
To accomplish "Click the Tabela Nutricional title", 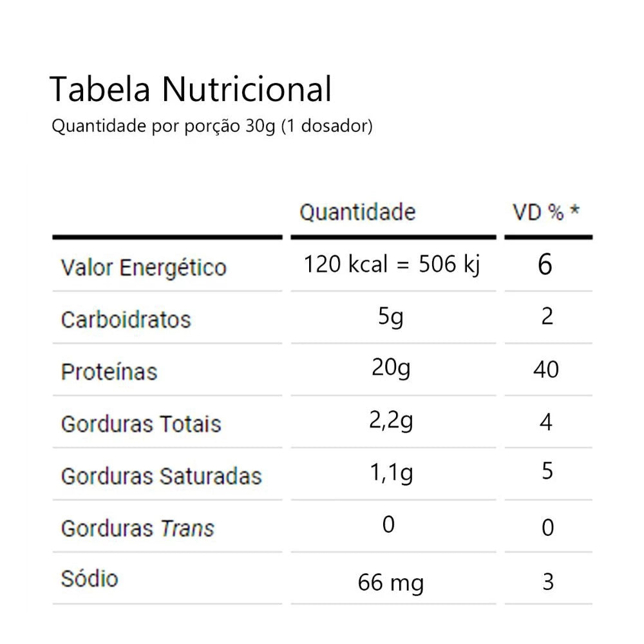I will coord(191,89).
